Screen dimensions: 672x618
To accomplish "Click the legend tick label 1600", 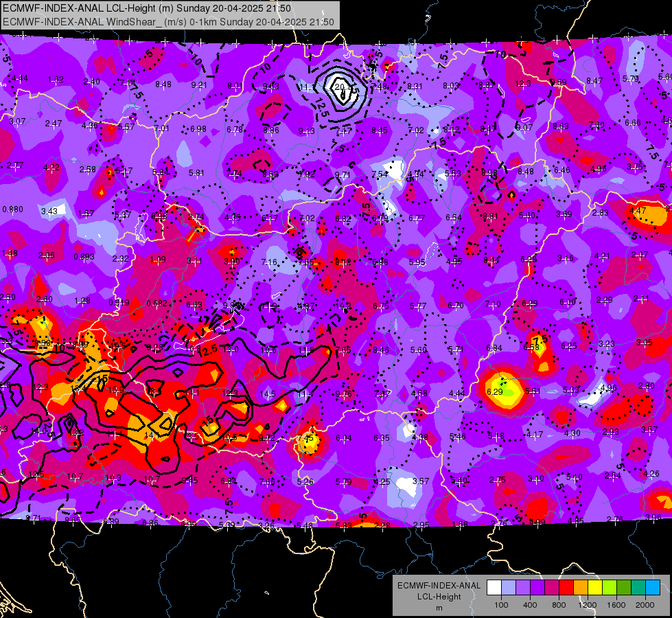I will [x=616, y=605].
